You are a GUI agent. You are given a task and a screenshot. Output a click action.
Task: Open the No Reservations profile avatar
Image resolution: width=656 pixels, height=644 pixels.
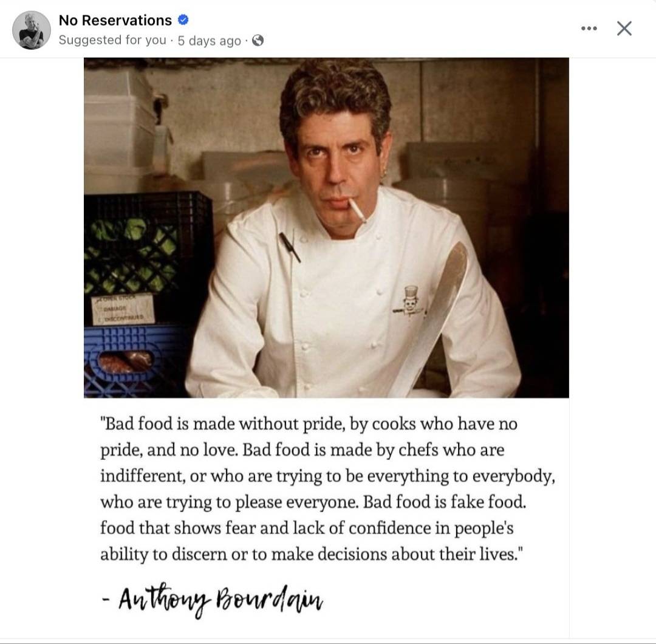pos(32,30)
